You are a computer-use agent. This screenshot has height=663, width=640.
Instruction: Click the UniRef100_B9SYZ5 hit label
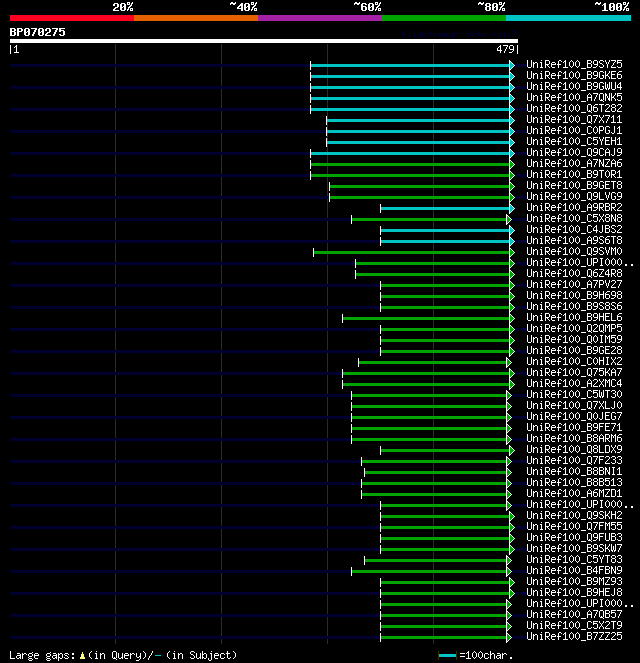574,64
